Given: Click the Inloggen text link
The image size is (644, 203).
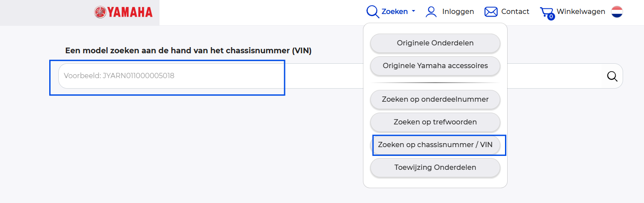Looking at the screenshot, I should click(x=458, y=12).
